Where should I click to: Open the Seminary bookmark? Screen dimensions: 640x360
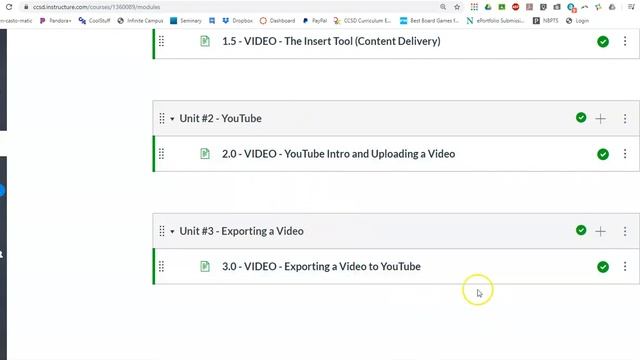click(186, 20)
